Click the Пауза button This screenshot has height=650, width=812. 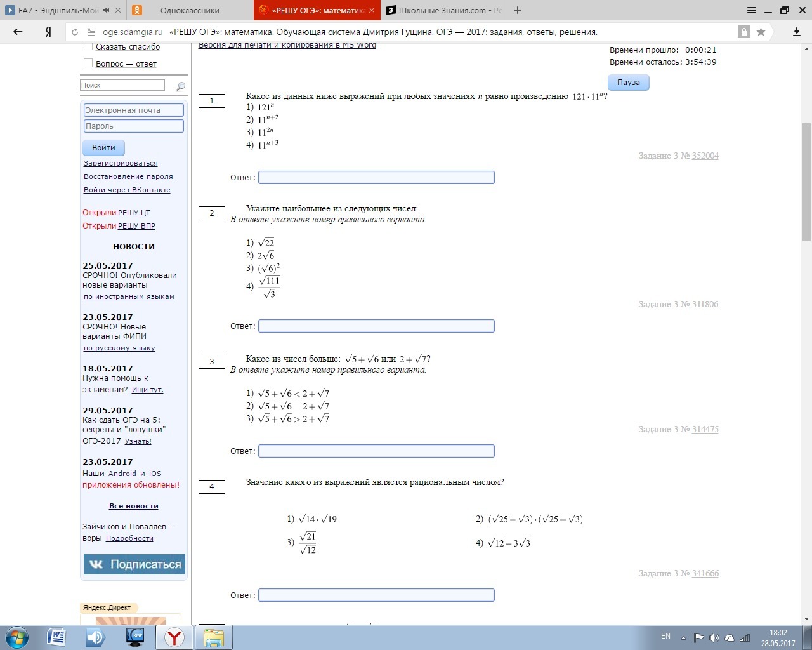click(x=629, y=83)
